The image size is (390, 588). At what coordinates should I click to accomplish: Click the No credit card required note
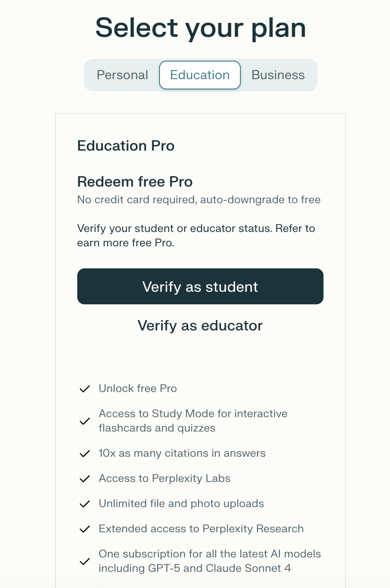coord(199,200)
